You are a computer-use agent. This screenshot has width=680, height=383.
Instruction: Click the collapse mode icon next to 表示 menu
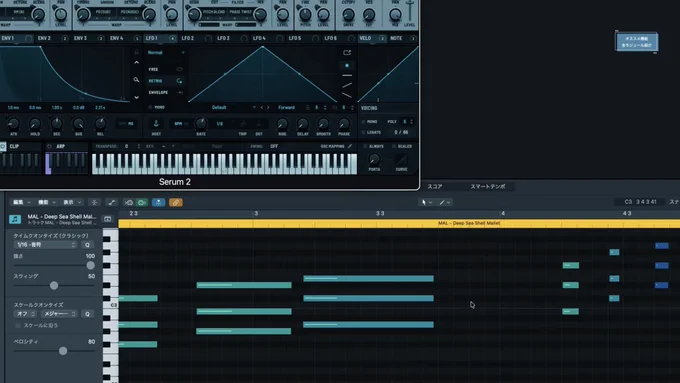(x=94, y=203)
